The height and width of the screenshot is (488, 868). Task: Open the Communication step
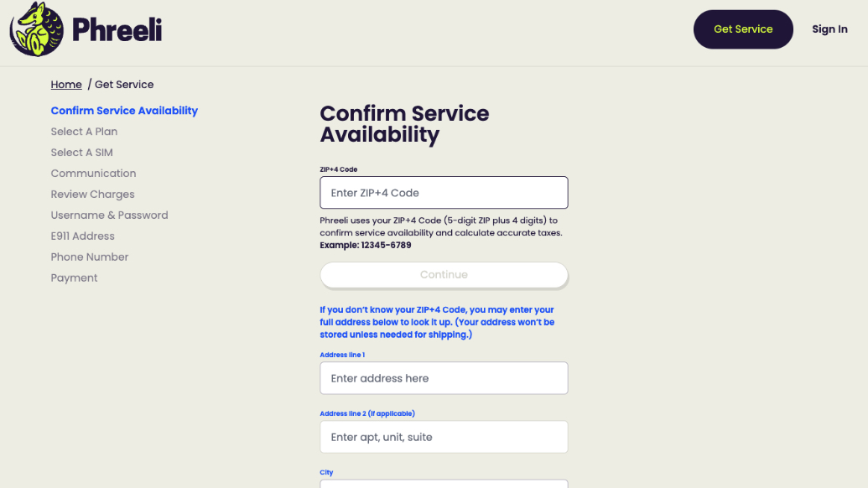click(x=93, y=173)
